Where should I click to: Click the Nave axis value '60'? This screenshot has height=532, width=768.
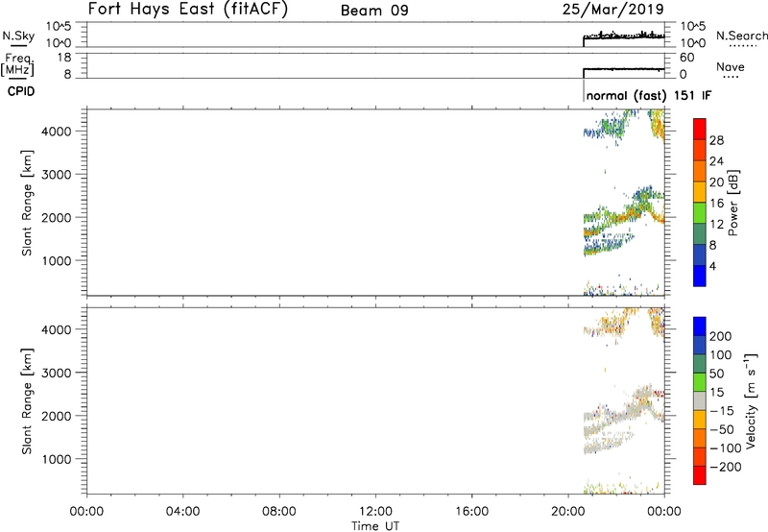686,58
